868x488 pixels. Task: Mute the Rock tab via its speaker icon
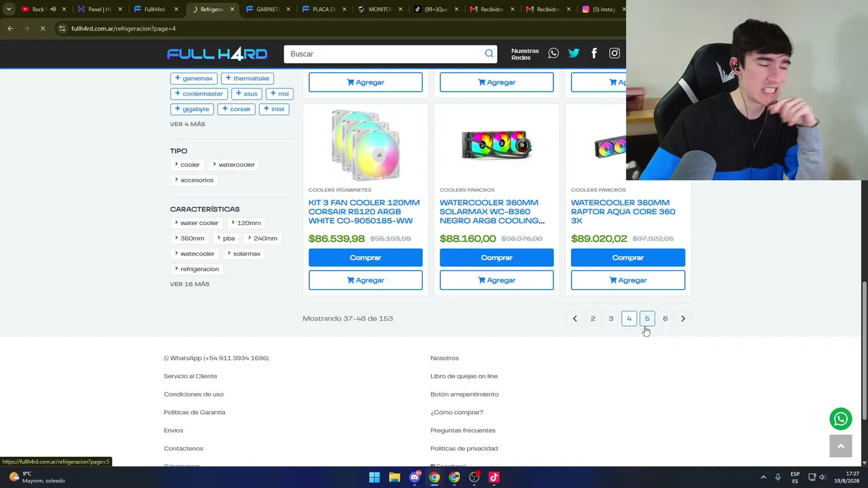53,9
